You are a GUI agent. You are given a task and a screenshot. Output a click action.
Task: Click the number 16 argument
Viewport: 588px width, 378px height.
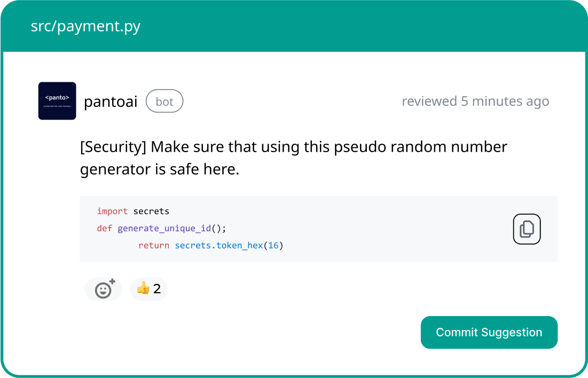pyautogui.click(x=273, y=246)
